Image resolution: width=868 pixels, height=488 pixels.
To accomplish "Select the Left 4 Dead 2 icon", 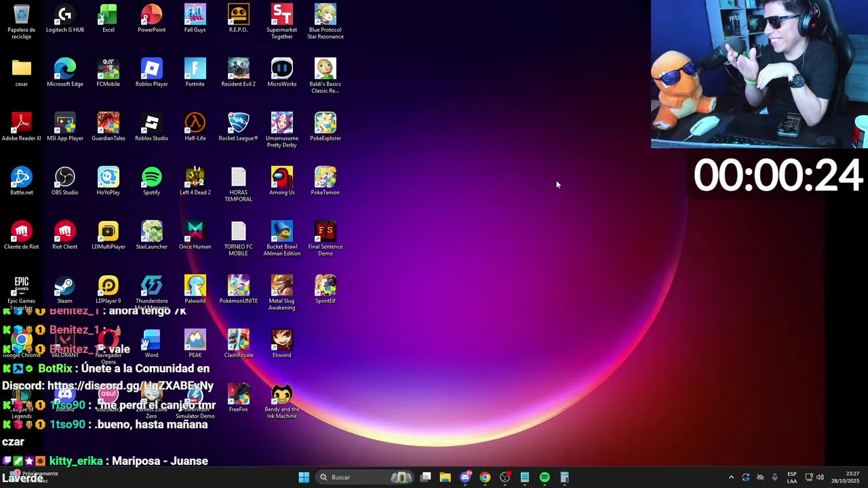I will (195, 182).
